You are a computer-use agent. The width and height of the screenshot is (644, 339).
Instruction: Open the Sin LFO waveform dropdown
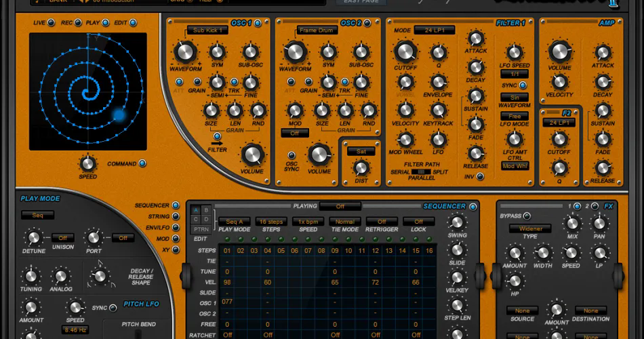(515, 98)
